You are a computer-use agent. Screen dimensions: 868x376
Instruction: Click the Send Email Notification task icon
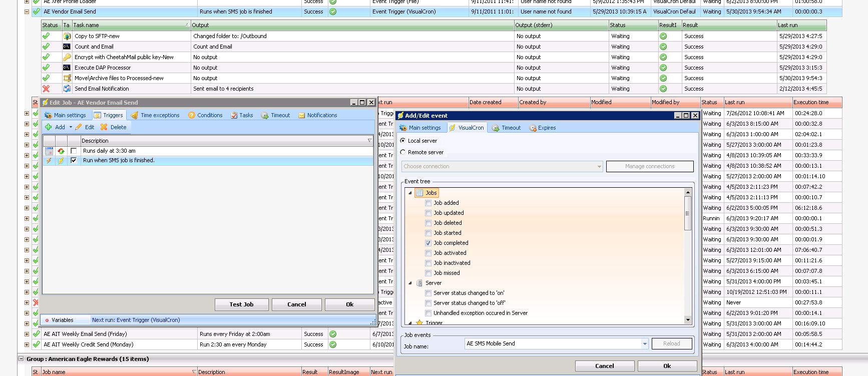pyautogui.click(x=67, y=89)
